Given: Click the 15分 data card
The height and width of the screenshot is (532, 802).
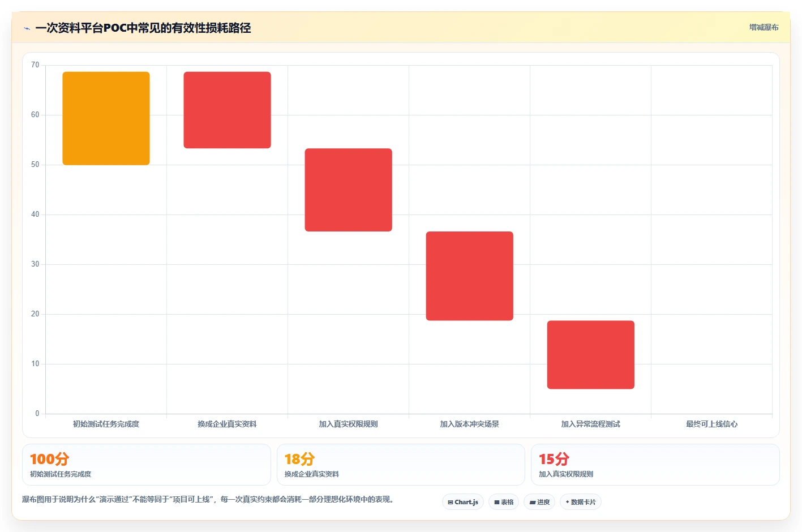Looking at the screenshot, I should (x=655, y=465).
